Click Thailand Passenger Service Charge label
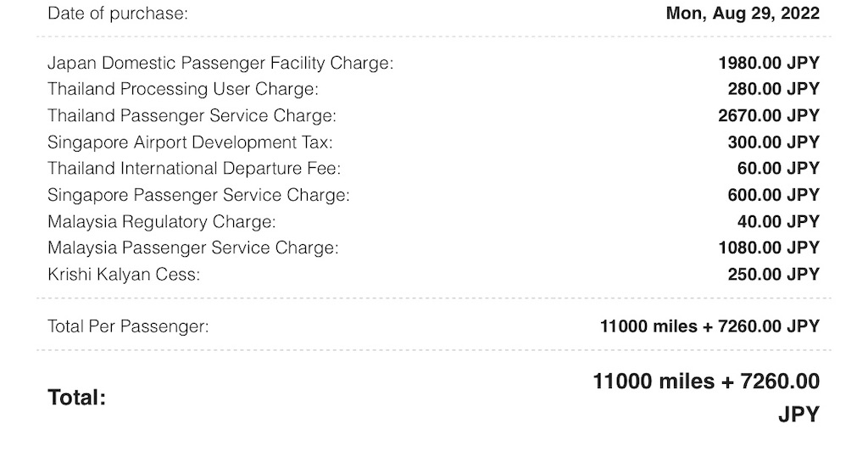 click(x=192, y=115)
